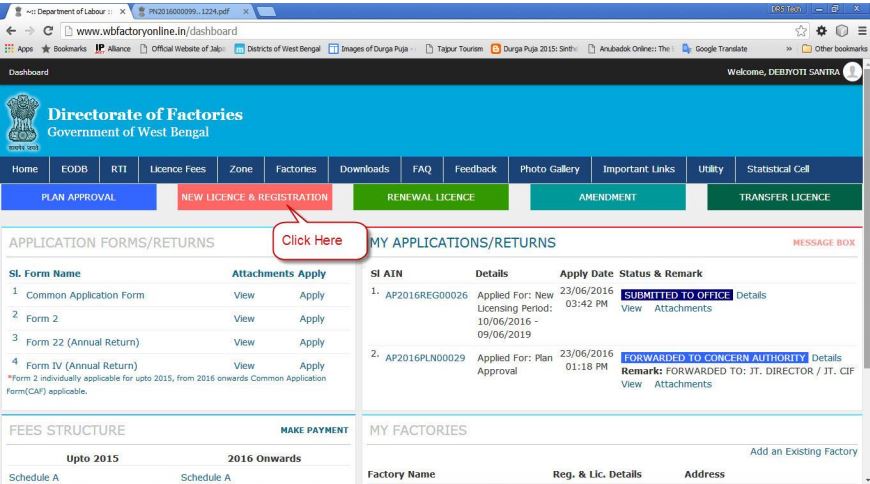Open the Bookmarks star folder
The width and height of the screenshot is (870, 484).
[64, 49]
